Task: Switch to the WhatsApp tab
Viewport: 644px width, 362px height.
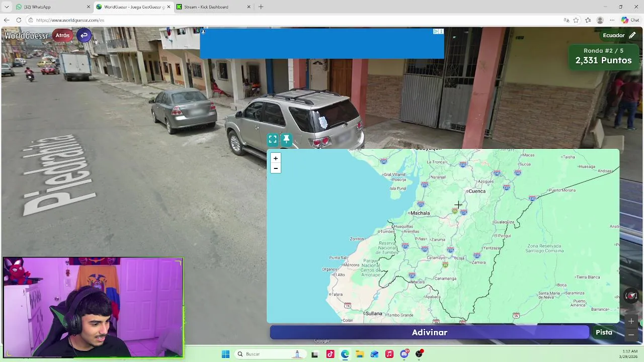Action: 52,7
